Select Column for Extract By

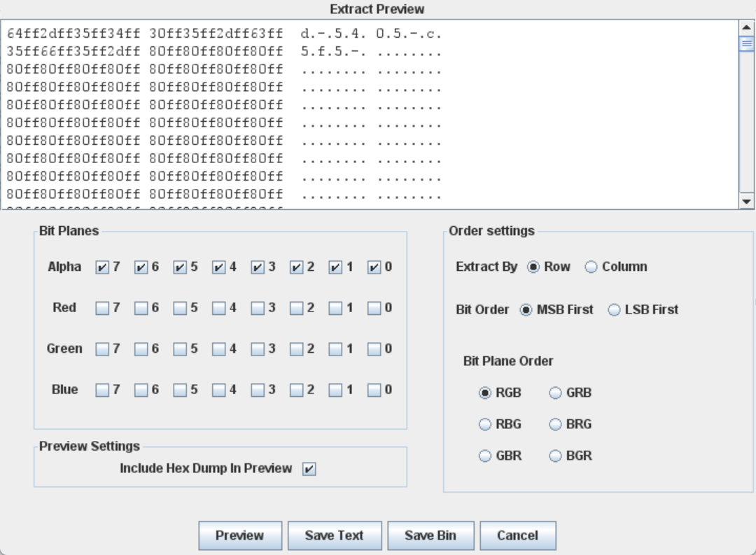point(591,267)
